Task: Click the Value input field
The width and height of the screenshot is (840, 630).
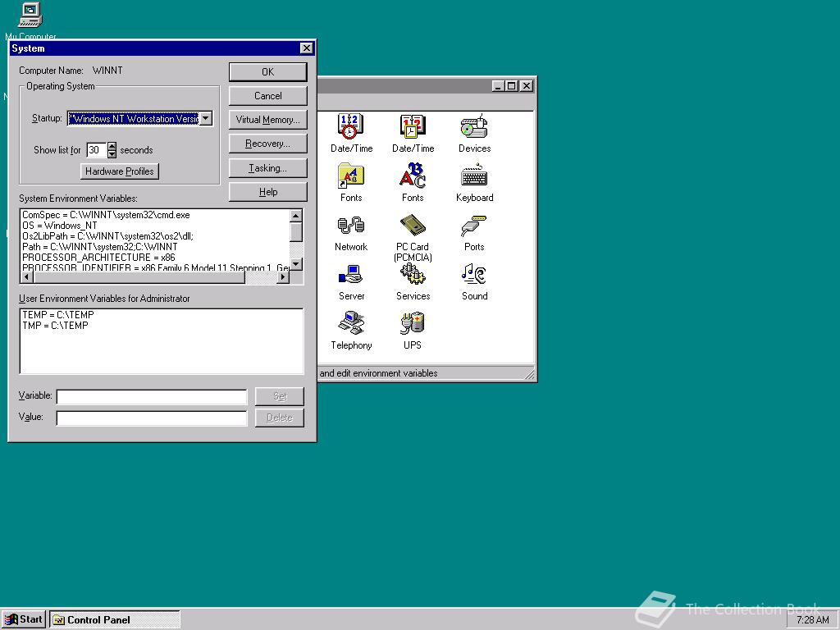Action: coord(152,418)
